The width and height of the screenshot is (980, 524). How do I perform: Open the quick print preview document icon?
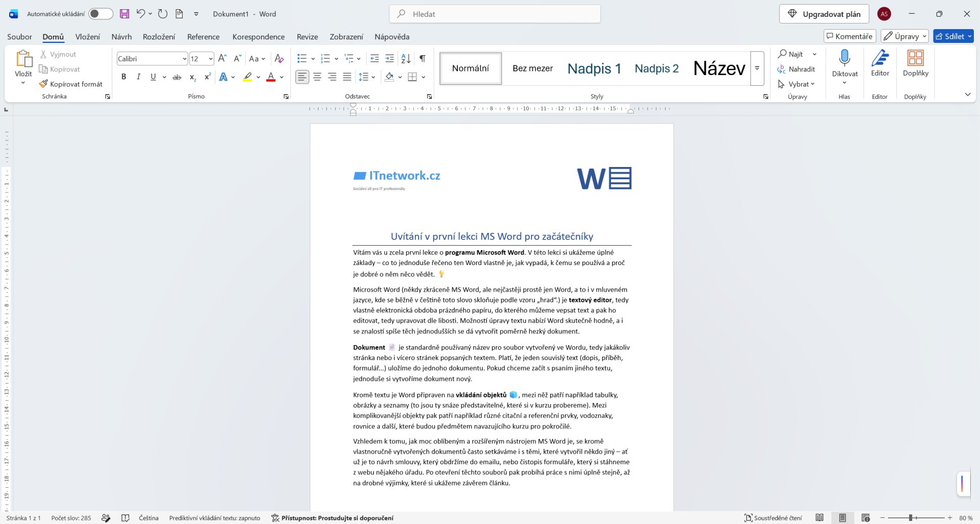click(x=179, y=14)
